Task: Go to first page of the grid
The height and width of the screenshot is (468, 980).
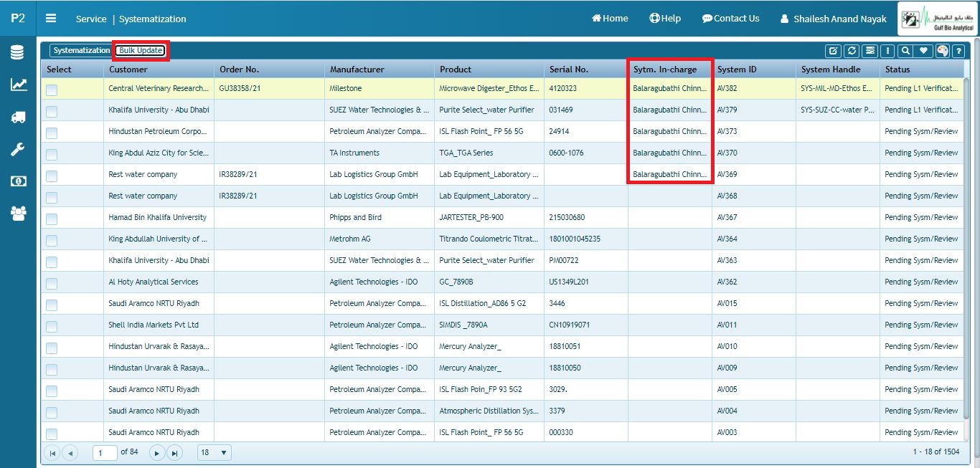Action: (x=52, y=453)
